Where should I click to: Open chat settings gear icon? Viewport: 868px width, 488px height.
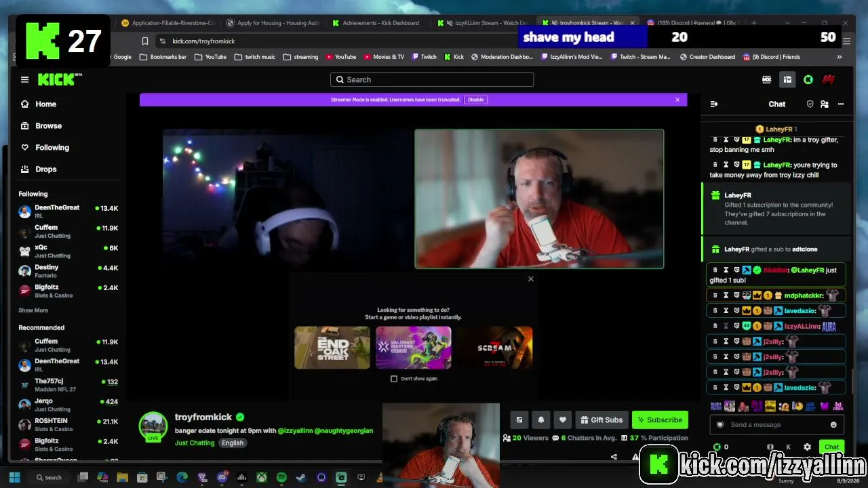coord(807,447)
